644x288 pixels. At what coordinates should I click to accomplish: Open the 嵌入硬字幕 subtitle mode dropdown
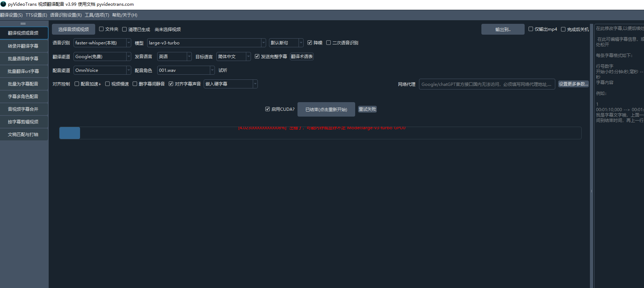[230, 84]
